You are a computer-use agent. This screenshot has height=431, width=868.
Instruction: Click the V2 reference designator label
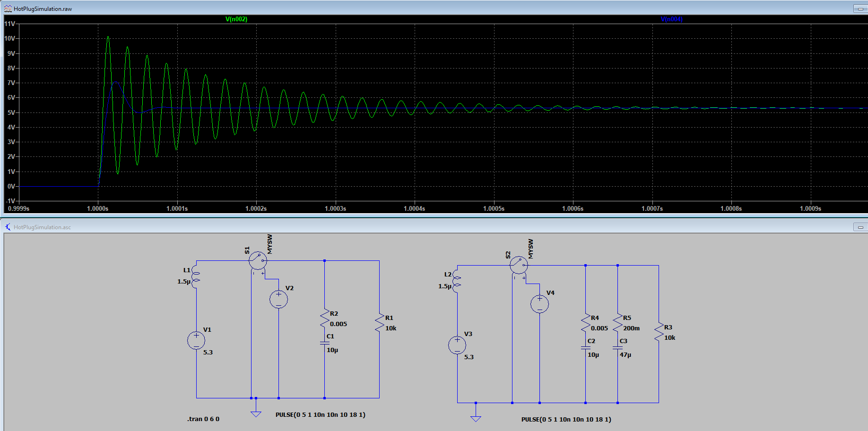pyautogui.click(x=289, y=288)
